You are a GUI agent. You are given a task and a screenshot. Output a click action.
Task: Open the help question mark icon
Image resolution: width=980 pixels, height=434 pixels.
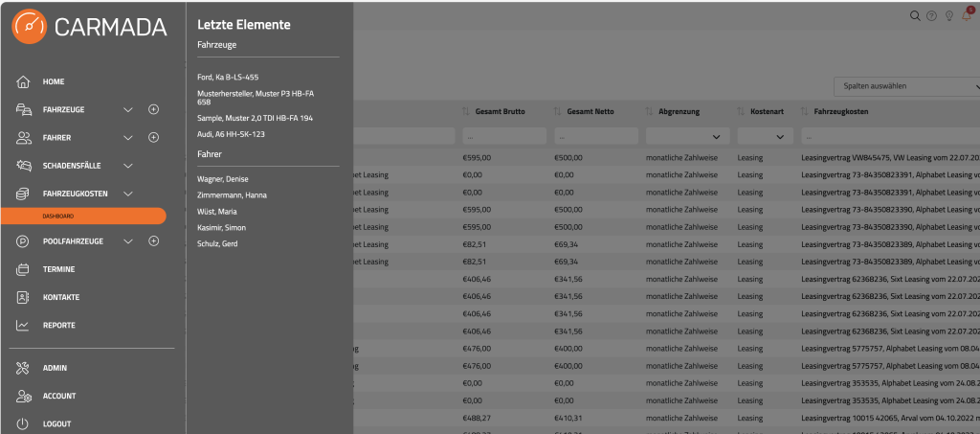coord(932,15)
